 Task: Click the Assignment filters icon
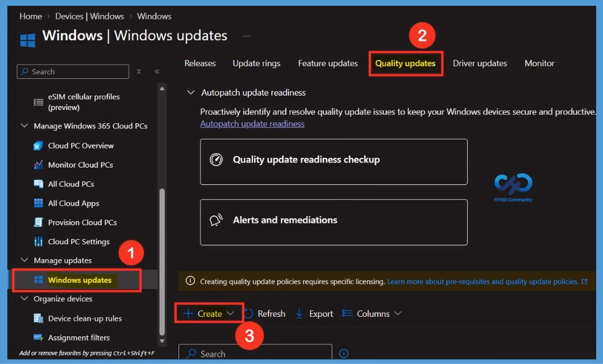(38, 337)
